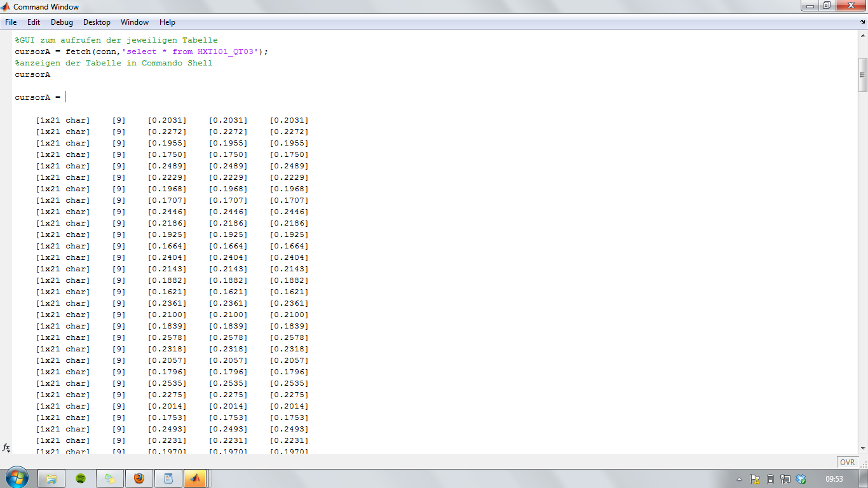Open Spotify from the taskbar
This screenshot has width=868, height=488.
tap(81, 478)
